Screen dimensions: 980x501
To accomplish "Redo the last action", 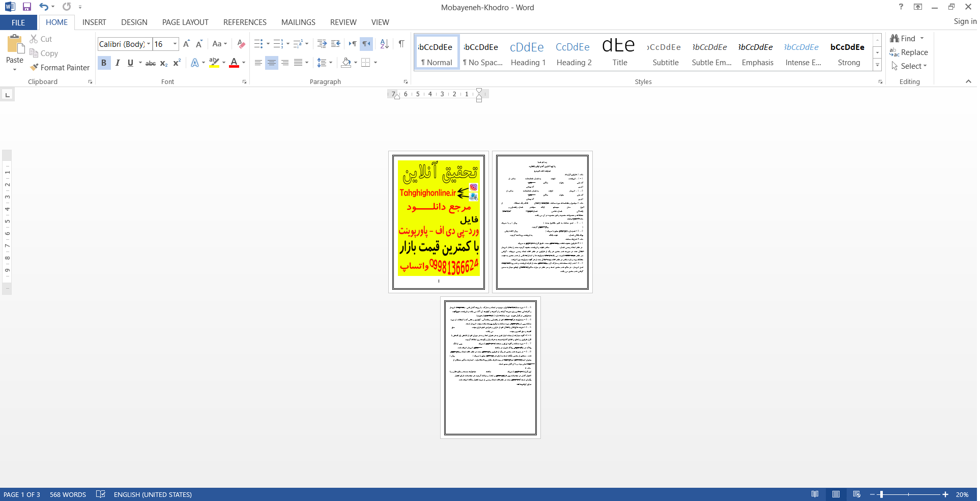I will (67, 7).
